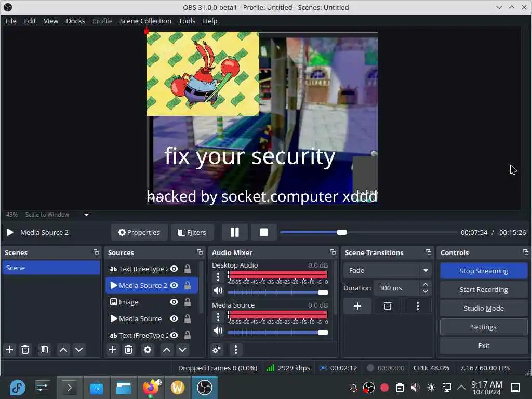The height and width of the screenshot is (399, 532).
Task: Move scene up arrow in Scenes dock
Action: coord(63,350)
